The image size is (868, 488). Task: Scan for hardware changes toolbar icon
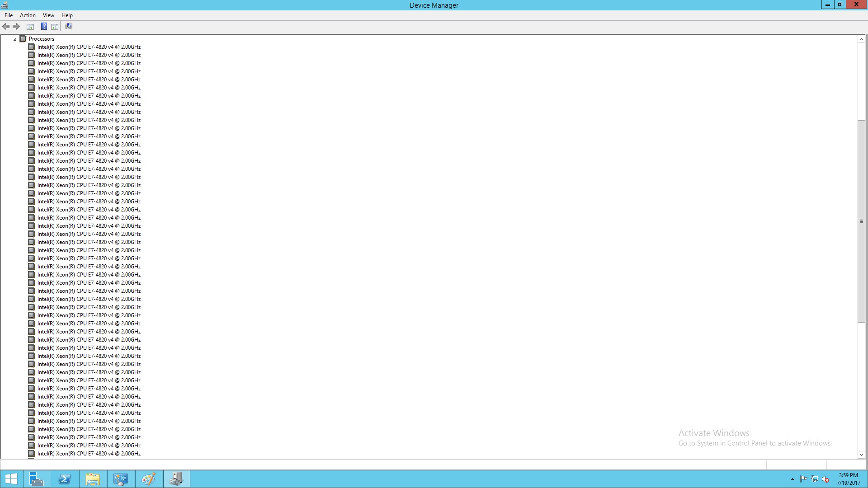click(x=69, y=27)
